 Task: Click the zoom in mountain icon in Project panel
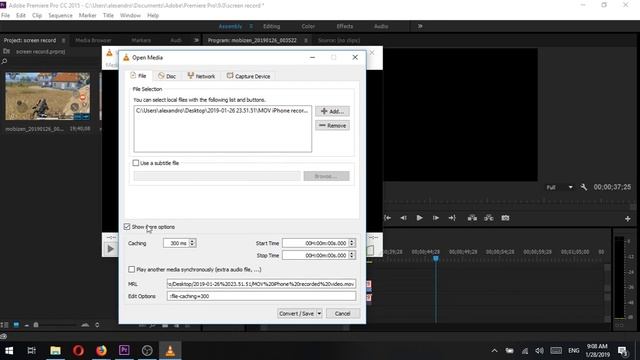coord(85,325)
